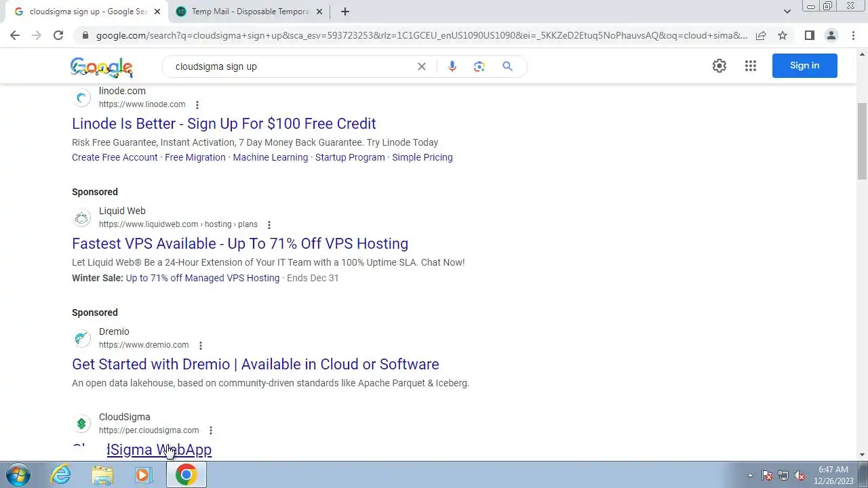
Task: Submit search with magnifier icon
Action: tap(507, 66)
